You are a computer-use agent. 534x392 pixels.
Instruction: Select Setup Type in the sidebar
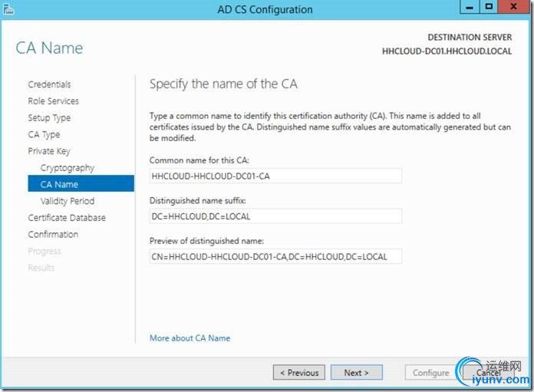49,118
